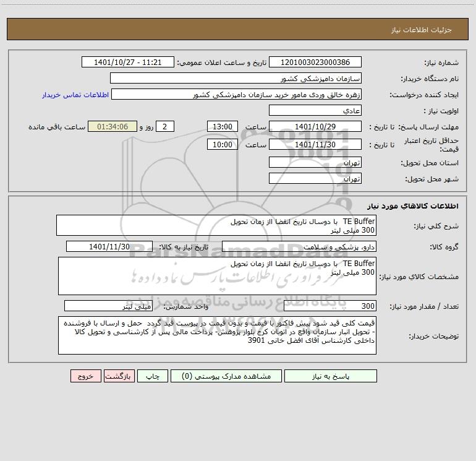The width and height of the screenshot is (476, 461).
Task: Click the مشخصات کالای مورد نیاز text area
Action: click(x=217, y=276)
